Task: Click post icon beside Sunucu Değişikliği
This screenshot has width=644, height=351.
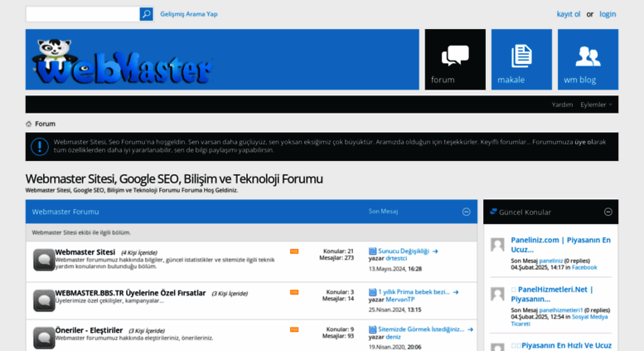Action: click(372, 251)
